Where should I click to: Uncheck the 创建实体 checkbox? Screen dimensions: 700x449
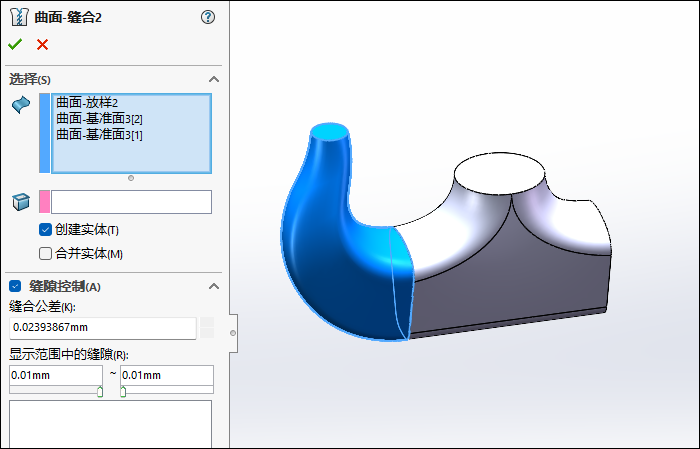pos(45,230)
